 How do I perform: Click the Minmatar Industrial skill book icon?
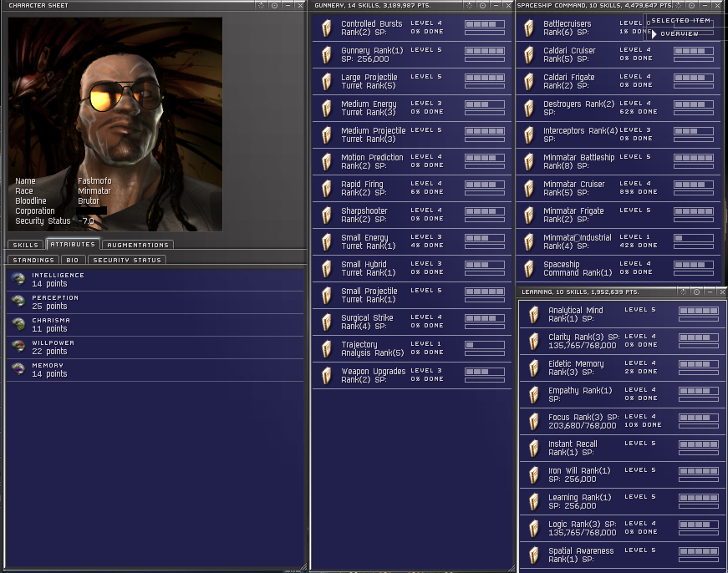pyautogui.click(x=529, y=241)
